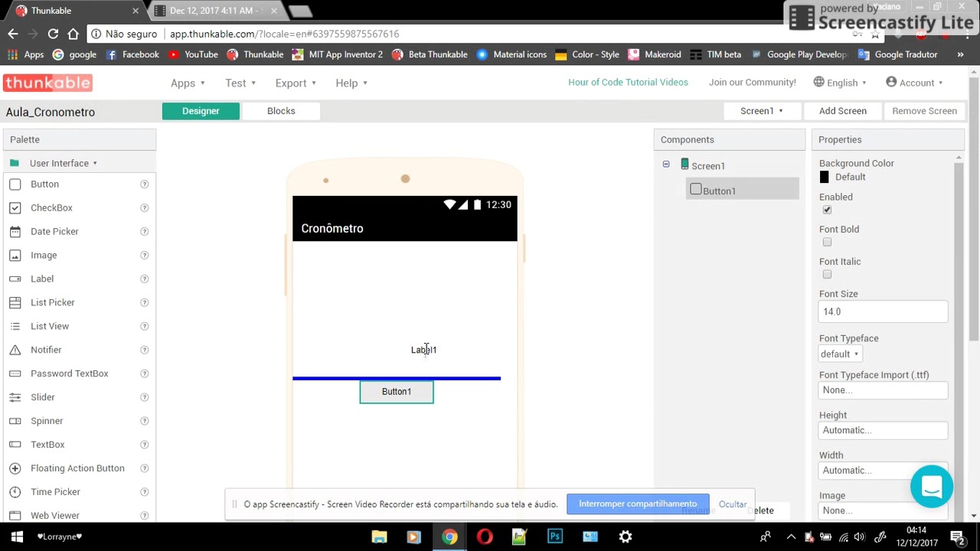
Task: Open the YouTube bookmark
Action: click(x=193, y=54)
